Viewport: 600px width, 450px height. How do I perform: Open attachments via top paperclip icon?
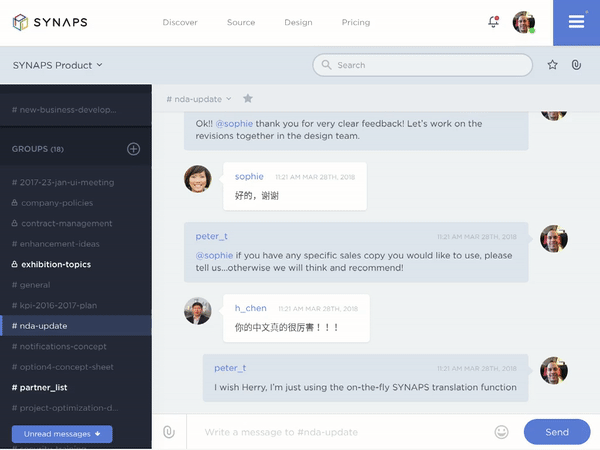[576, 65]
